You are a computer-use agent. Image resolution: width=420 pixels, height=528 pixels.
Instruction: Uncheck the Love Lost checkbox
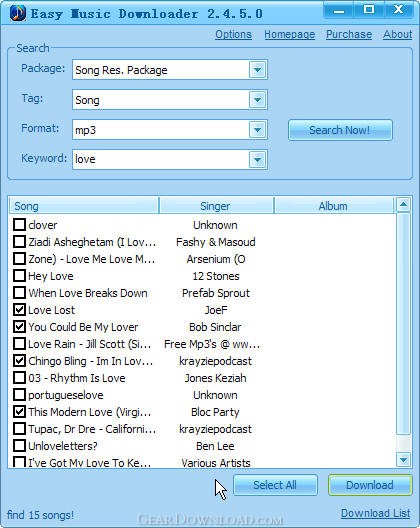click(x=19, y=309)
